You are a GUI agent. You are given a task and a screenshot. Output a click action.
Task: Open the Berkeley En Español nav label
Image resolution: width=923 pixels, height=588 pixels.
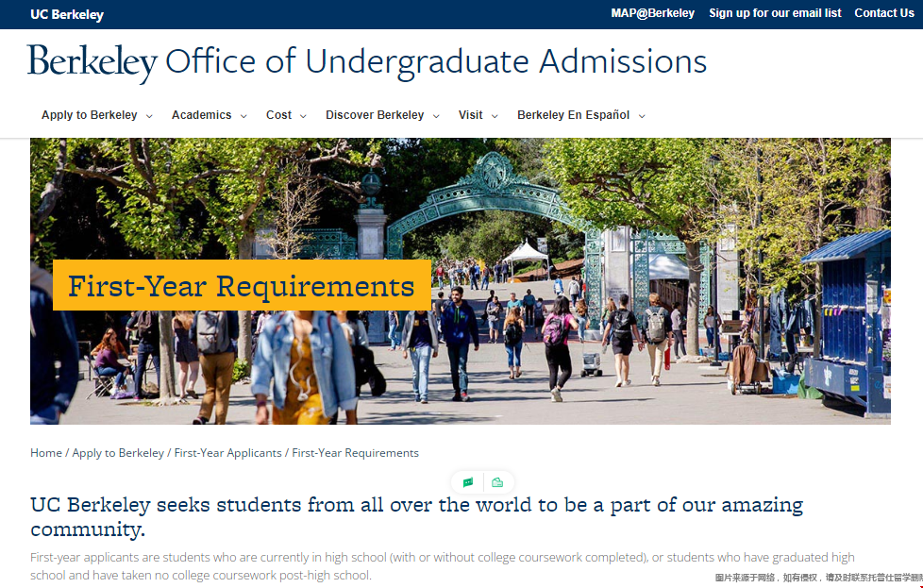(574, 115)
